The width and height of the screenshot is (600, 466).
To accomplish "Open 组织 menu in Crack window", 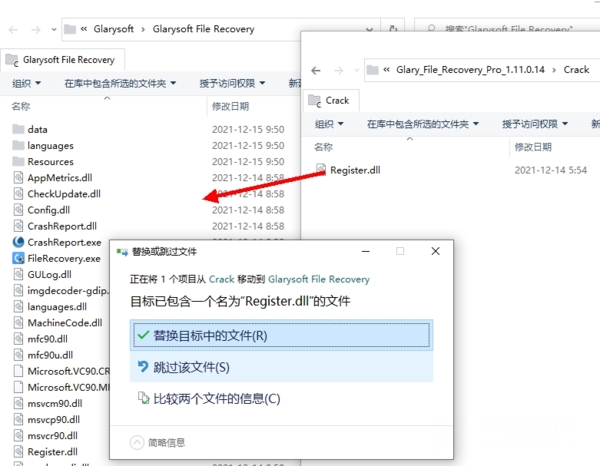I will coord(329,124).
